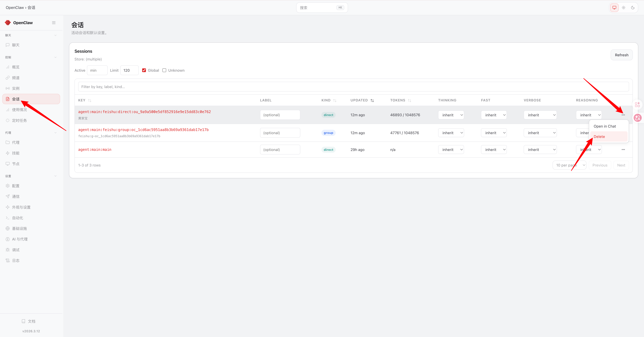Viewport: 644px width, 337px height.
Task: Collapse the 设置 sidebar section
Action: pos(31,176)
